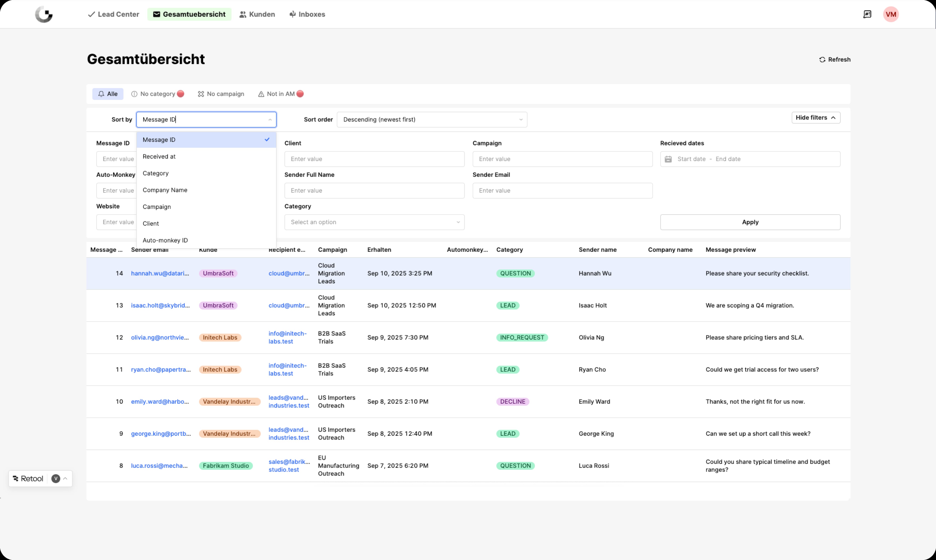Click the calendar icon in Received dates

[x=668, y=159]
